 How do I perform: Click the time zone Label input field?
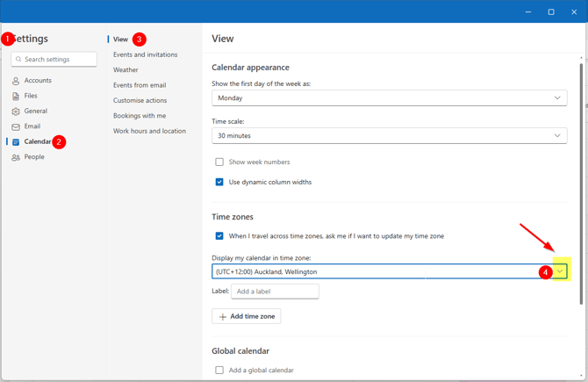coord(275,292)
